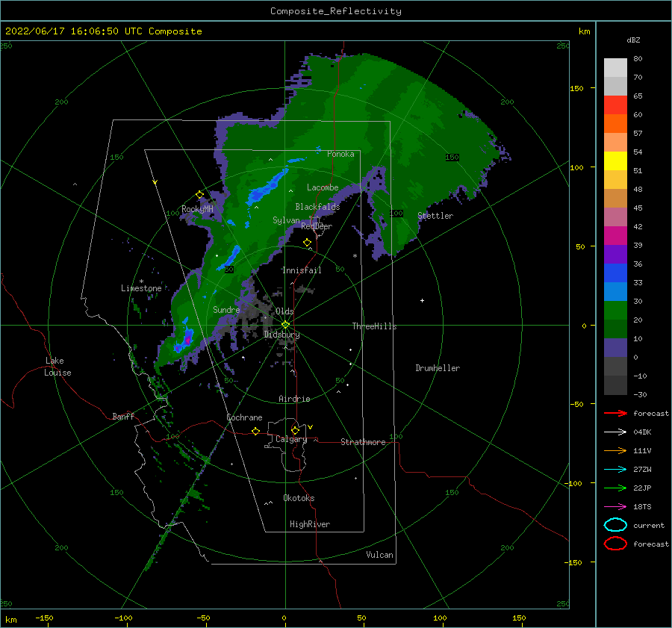Screen dimensions: 672x628
Task: Click the Composite_Reflectivity title text
Action: pyautogui.click(x=336, y=11)
